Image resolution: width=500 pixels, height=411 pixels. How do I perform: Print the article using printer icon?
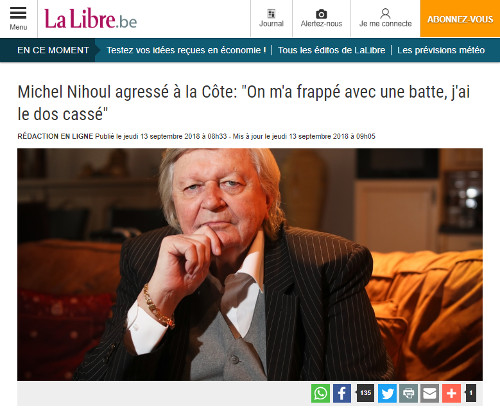pyautogui.click(x=408, y=393)
